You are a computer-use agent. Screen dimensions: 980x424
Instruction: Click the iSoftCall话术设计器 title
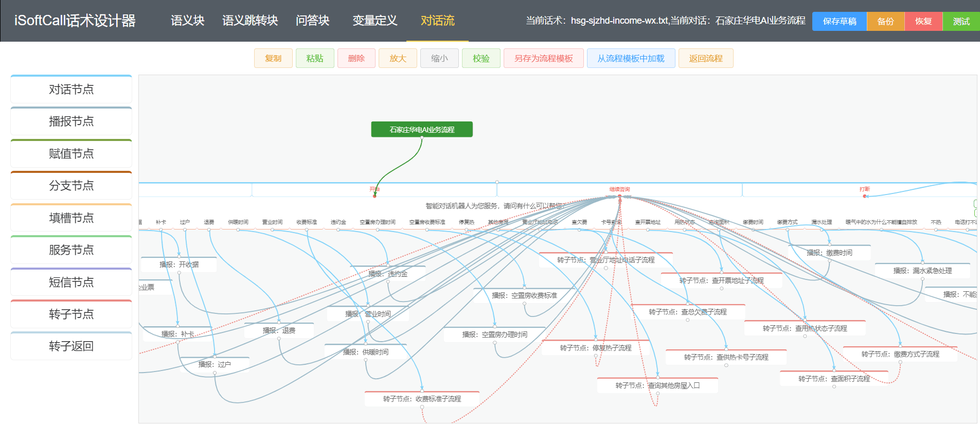click(75, 21)
